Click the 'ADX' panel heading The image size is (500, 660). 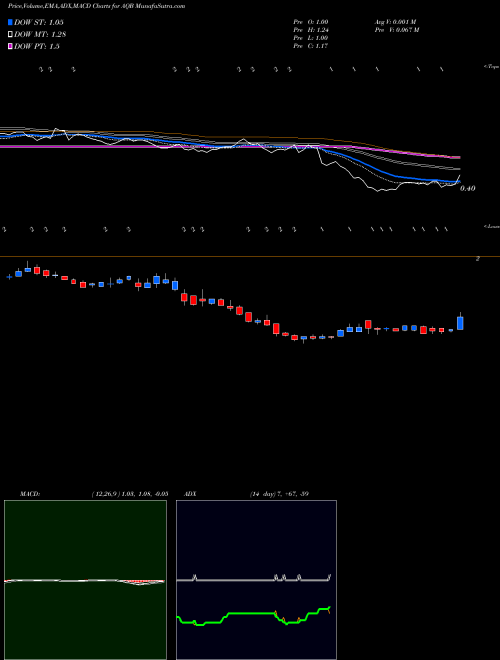coord(190,494)
